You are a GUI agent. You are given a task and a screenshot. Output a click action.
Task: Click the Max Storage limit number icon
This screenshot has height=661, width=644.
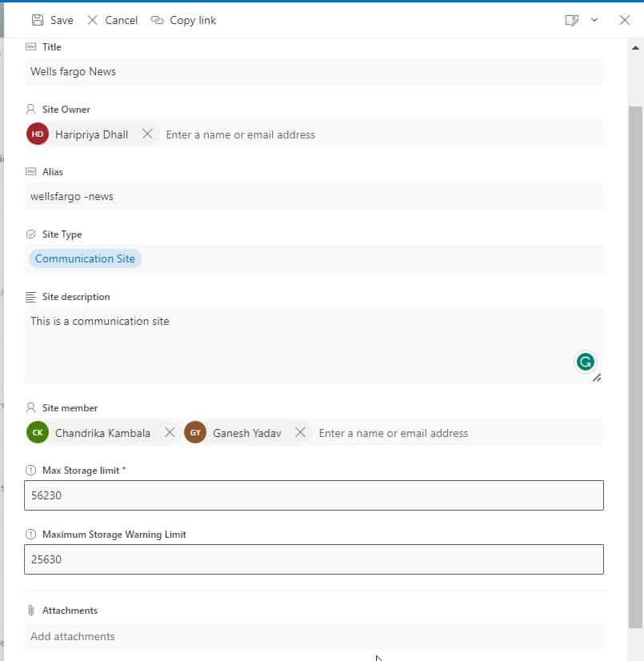pyautogui.click(x=30, y=470)
